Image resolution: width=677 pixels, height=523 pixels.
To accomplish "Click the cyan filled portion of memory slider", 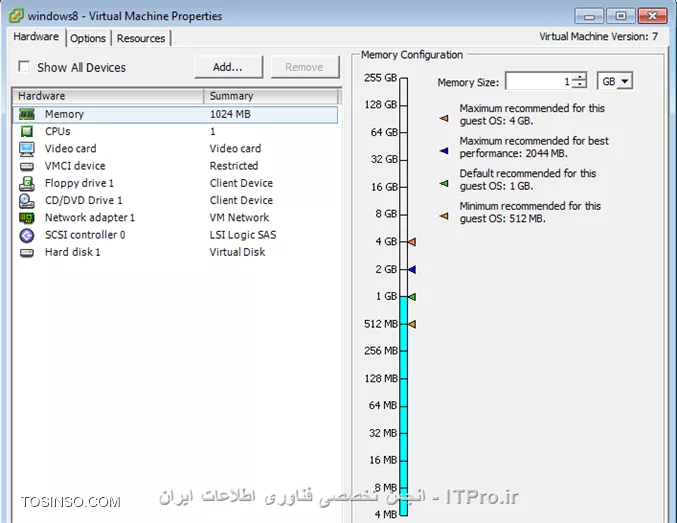I will click(404, 406).
